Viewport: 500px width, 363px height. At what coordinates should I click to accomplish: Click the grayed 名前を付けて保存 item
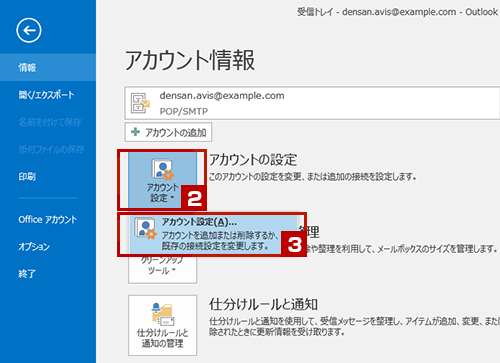(x=50, y=122)
